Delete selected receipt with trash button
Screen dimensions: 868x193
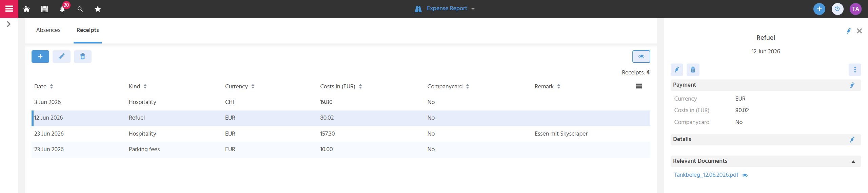[83, 56]
